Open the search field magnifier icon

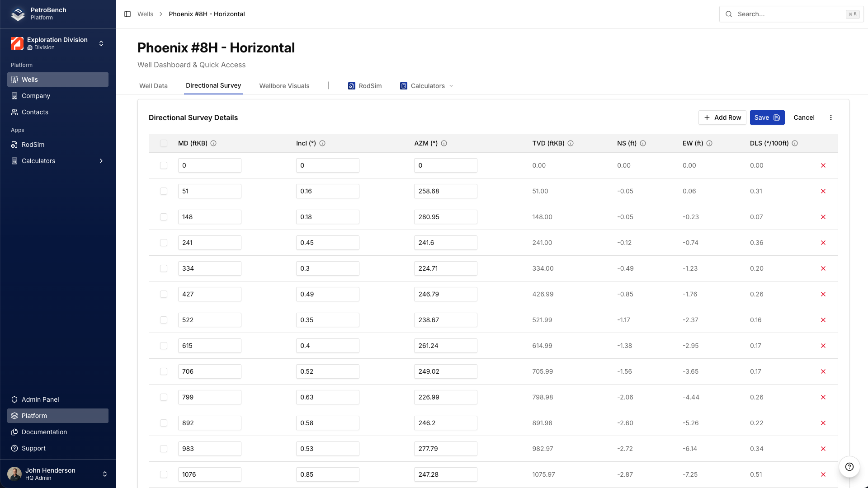click(x=728, y=14)
